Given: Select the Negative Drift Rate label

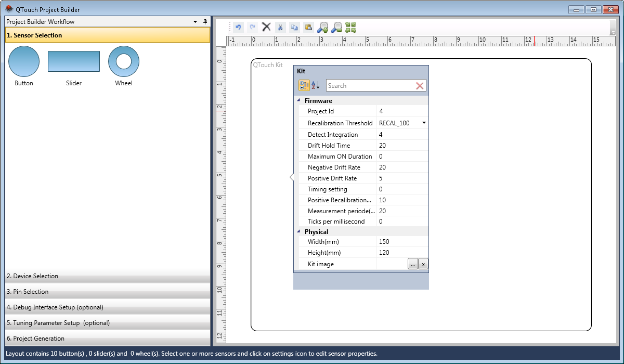Looking at the screenshot, I should pos(334,167).
